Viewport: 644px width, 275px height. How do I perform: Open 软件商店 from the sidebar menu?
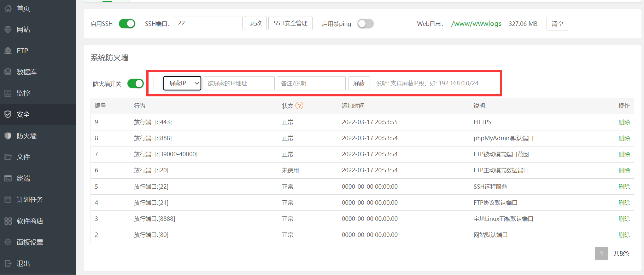coord(30,221)
